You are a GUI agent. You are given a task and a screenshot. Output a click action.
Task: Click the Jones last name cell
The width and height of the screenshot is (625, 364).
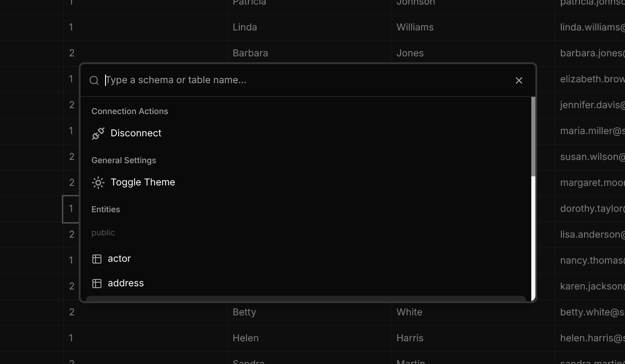click(410, 53)
